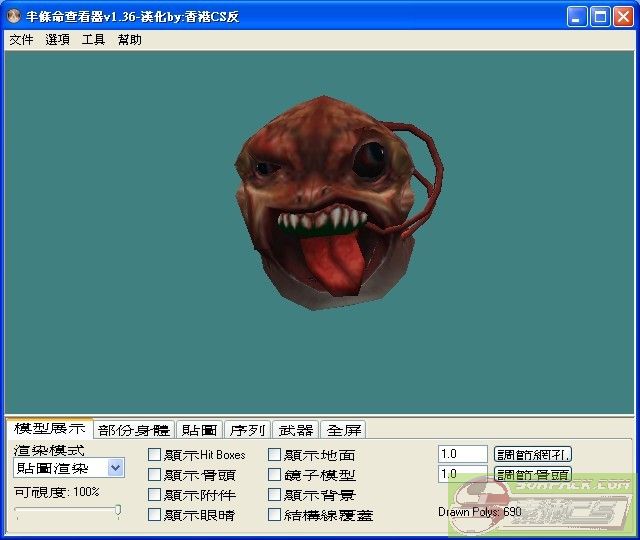The width and height of the screenshot is (640, 540).
Task: Select the 全屏 tab
Action: coord(344,430)
